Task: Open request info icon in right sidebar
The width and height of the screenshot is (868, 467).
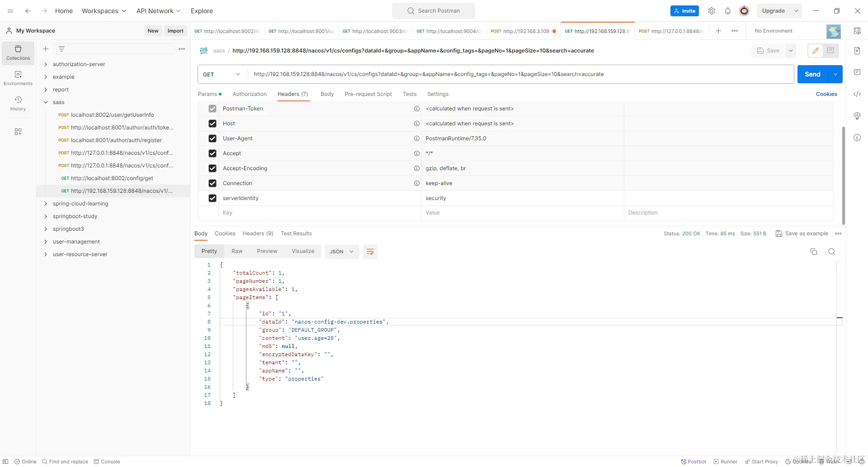Action: (857, 138)
